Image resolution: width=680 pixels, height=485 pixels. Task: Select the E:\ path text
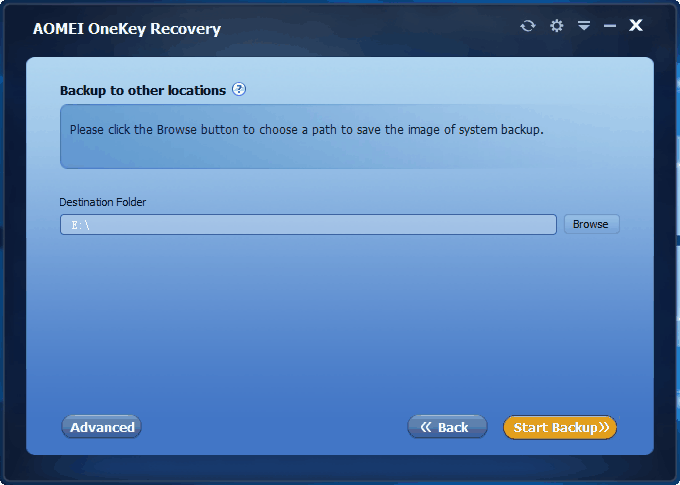[81, 225]
